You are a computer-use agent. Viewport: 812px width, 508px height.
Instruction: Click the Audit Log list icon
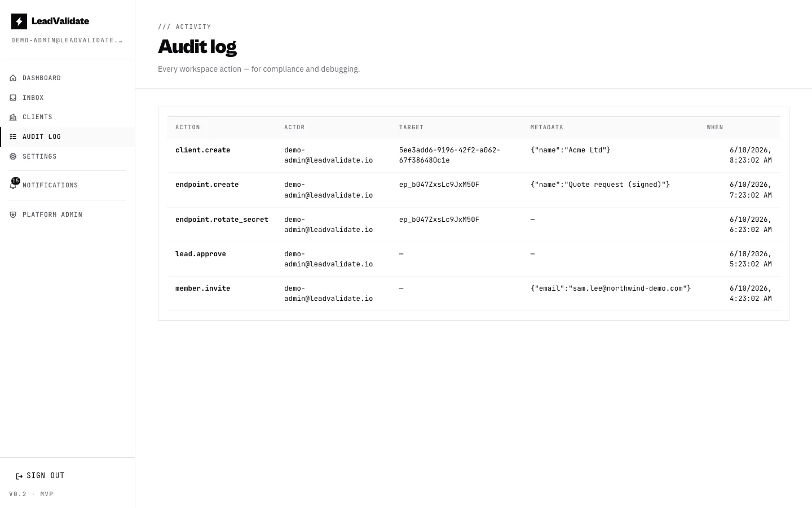click(13, 137)
